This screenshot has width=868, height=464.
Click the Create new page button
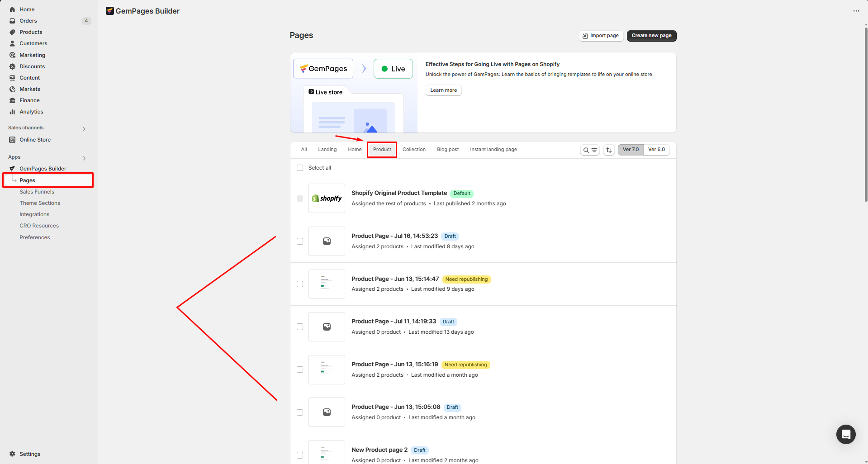[x=651, y=36]
